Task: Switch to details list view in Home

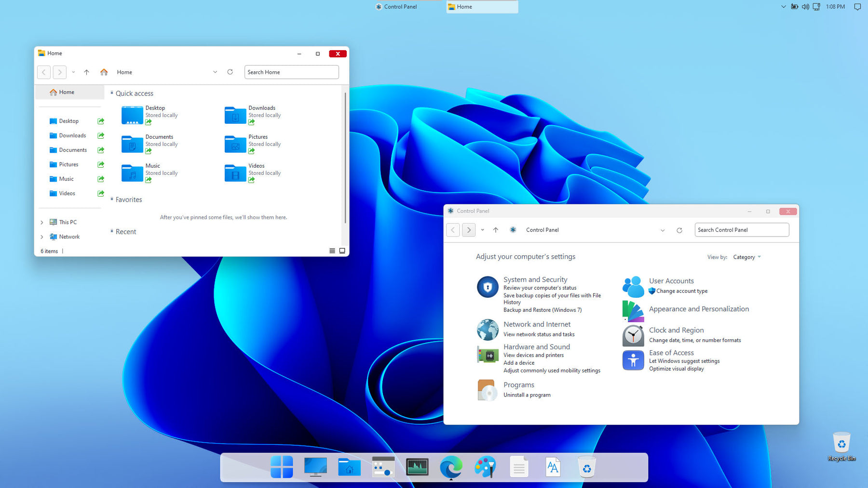Action: 332,251
